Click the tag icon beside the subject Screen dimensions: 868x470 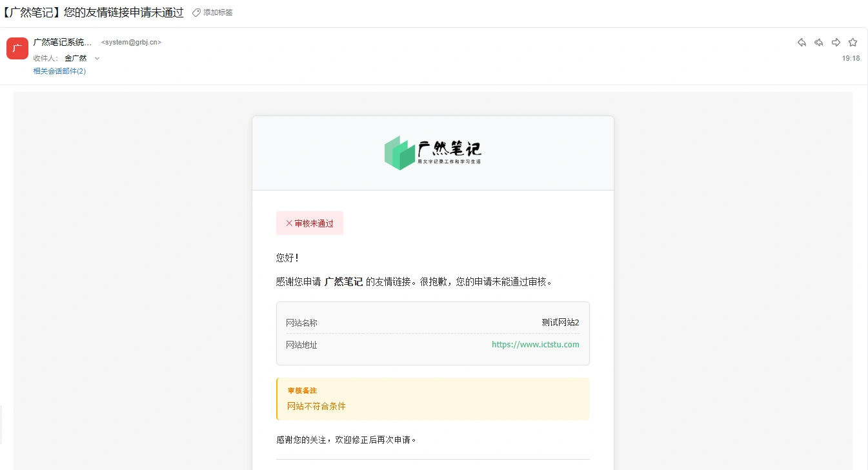coord(197,12)
